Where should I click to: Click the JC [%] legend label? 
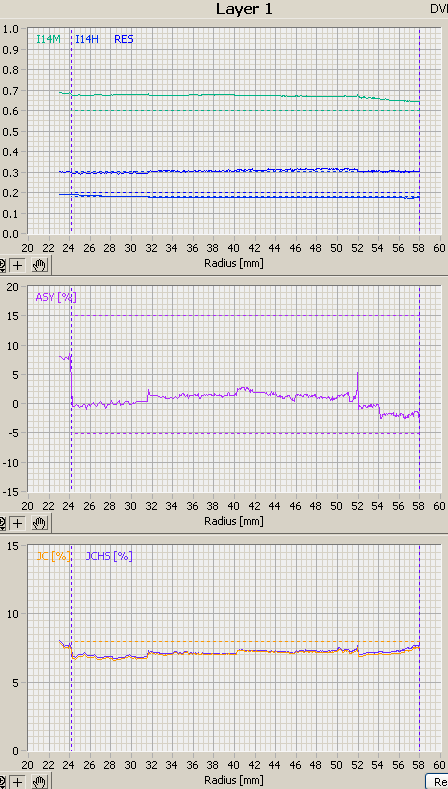pyautogui.click(x=53, y=556)
